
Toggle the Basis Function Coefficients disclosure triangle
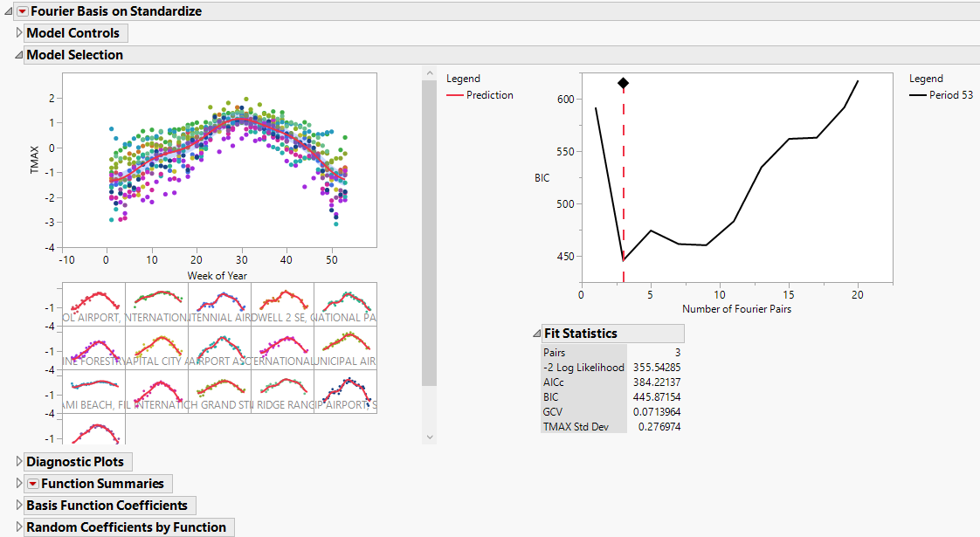coord(19,506)
